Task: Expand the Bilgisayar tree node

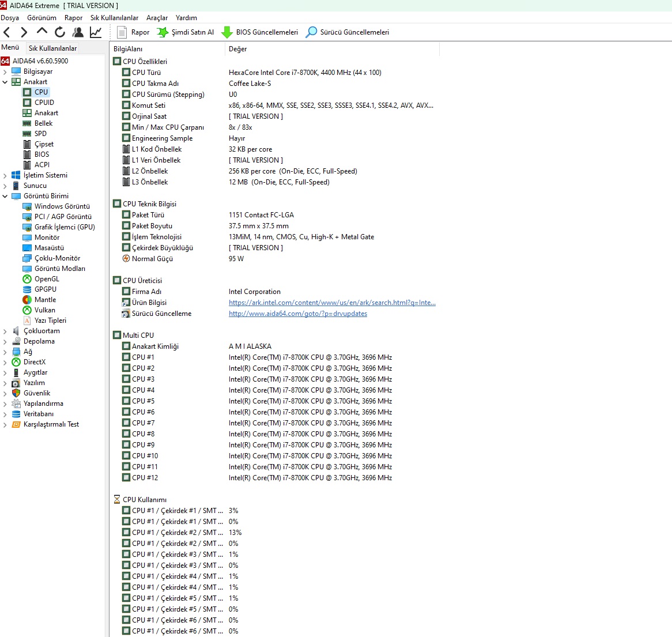Action: click(5, 71)
